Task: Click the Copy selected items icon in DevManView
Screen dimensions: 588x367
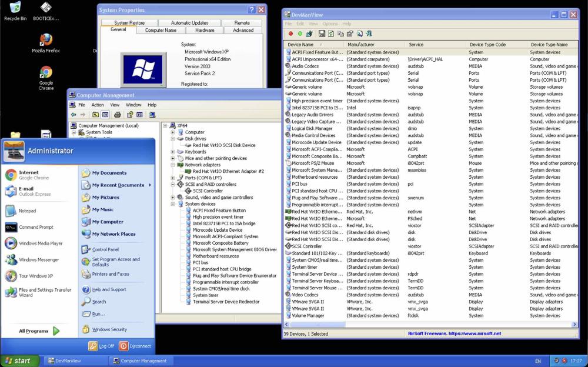Action: coord(340,34)
